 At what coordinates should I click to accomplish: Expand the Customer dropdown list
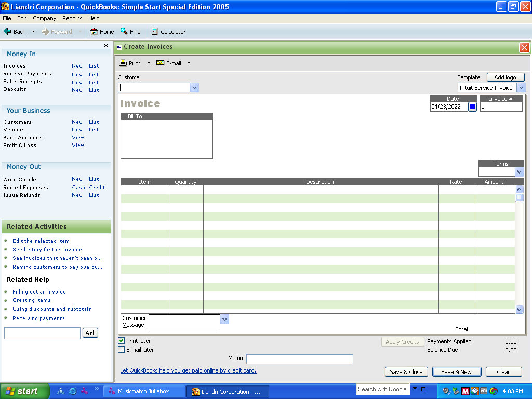(194, 88)
